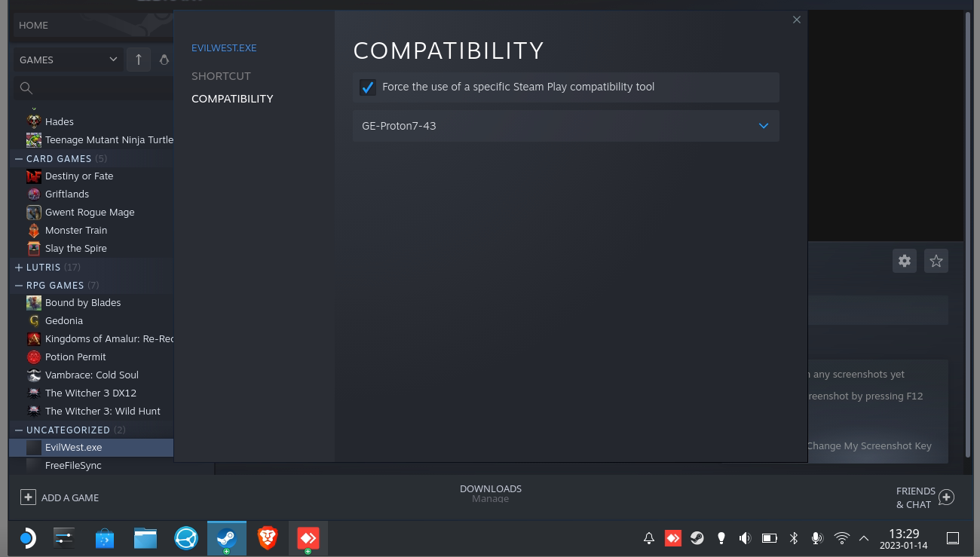Click the Gedonia game icon
980x557 pixels.
[x=34, y=321]
